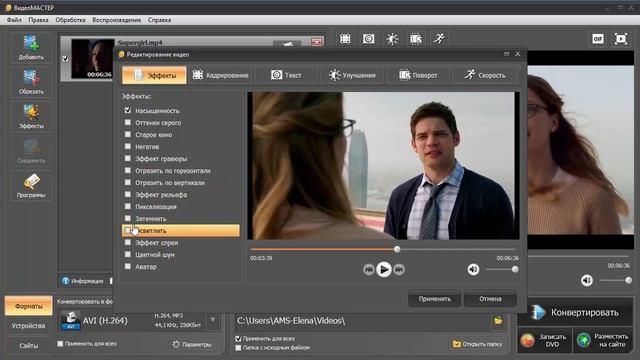
Task: Mute the main window preview volume
Action: 587,280
